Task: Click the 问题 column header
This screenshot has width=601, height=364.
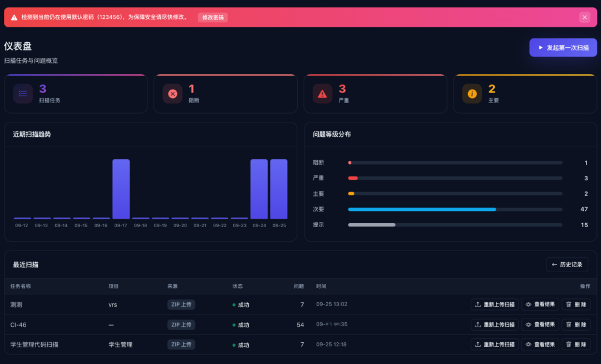Action: (299, 286)
